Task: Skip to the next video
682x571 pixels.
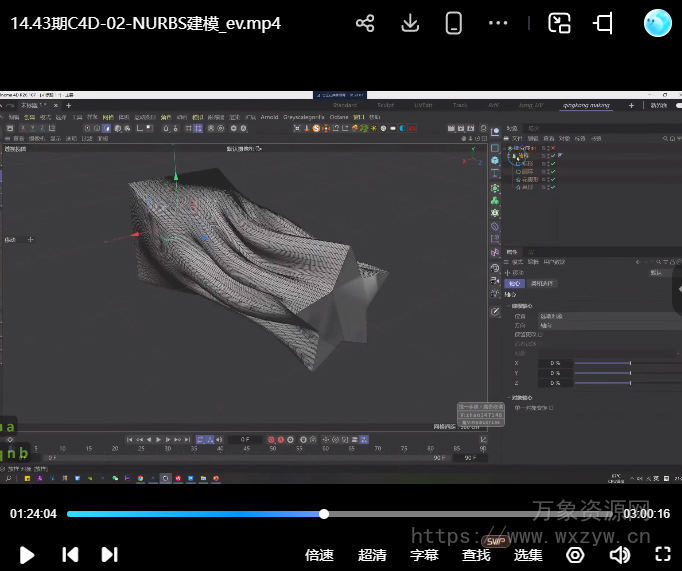Action: click(110, 554)
